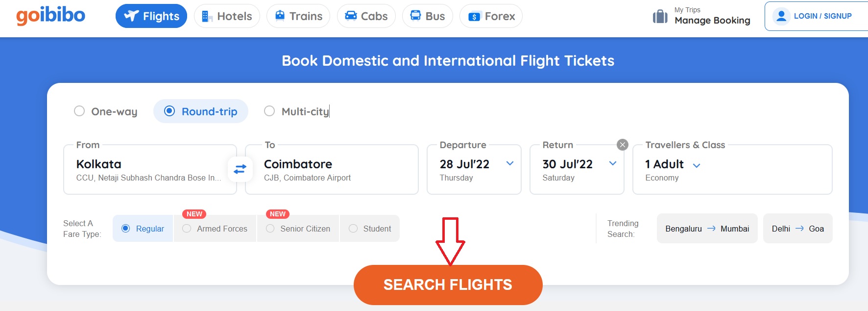Viewport: 868px width, 311px height.
Task: Open the Return date dropdown arrow
Action: [613, 163]
